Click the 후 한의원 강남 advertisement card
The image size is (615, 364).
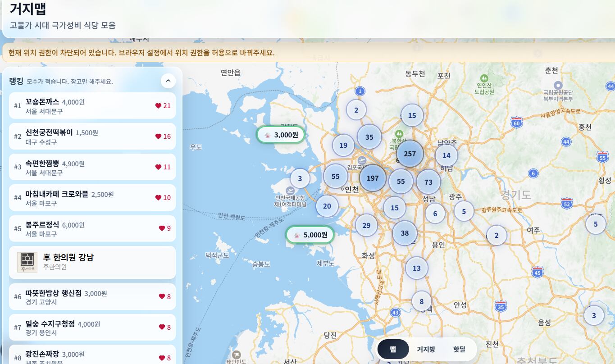click(x=92, y=261)
